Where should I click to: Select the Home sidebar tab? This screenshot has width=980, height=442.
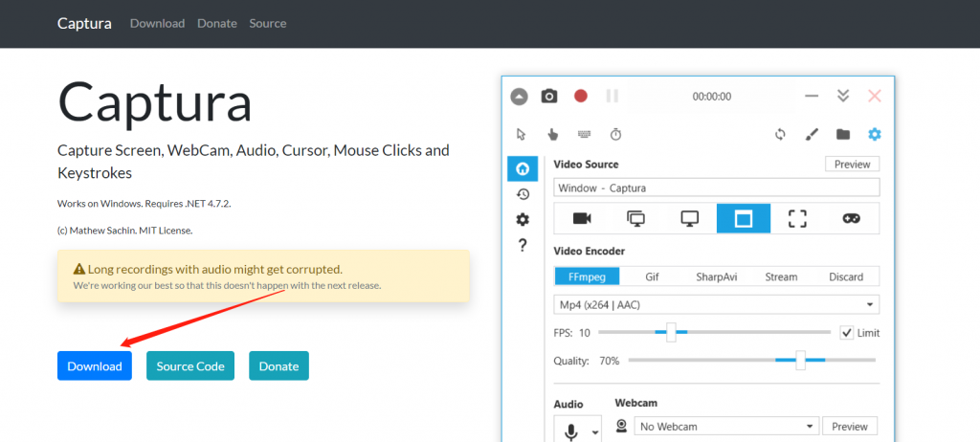(523, 168)
